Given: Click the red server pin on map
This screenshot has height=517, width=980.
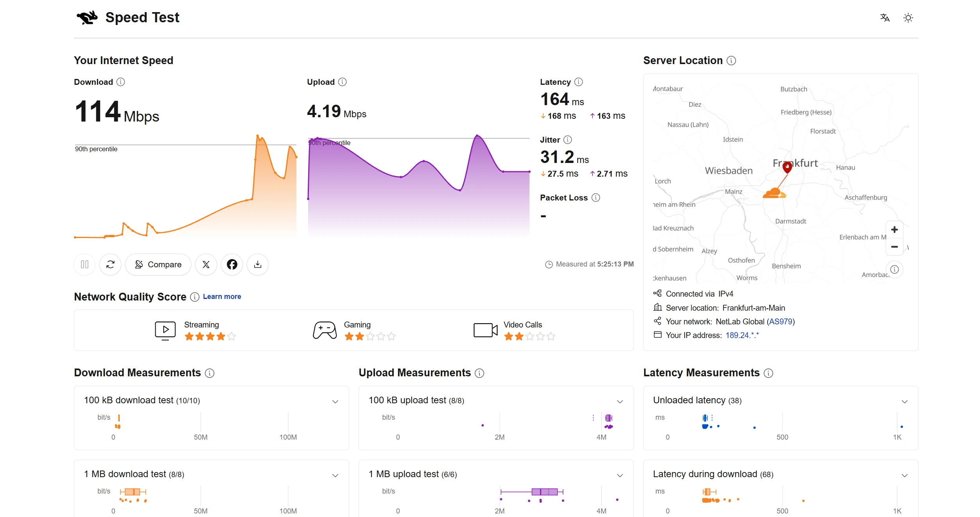Looking at the screenshot, I should coord(787,167).
